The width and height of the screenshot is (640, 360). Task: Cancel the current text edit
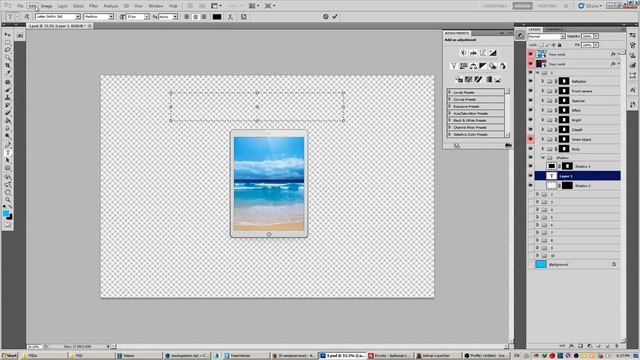pyautogui.click(x=325, y=17)
